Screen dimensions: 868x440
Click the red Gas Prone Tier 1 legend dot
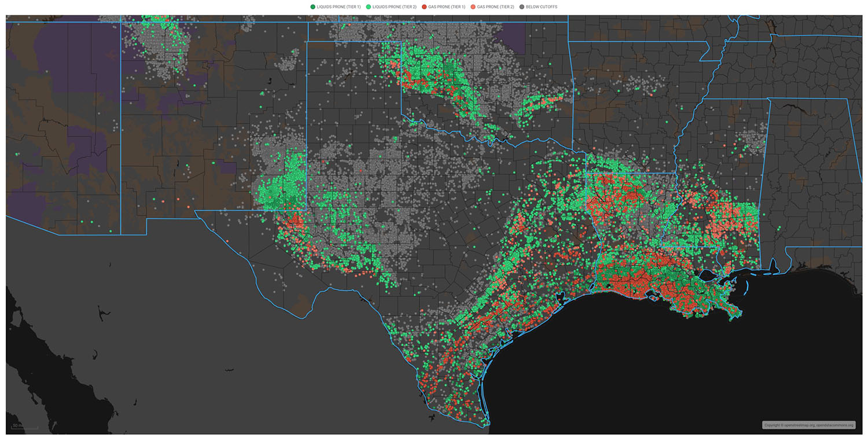[x=424, y=7]
